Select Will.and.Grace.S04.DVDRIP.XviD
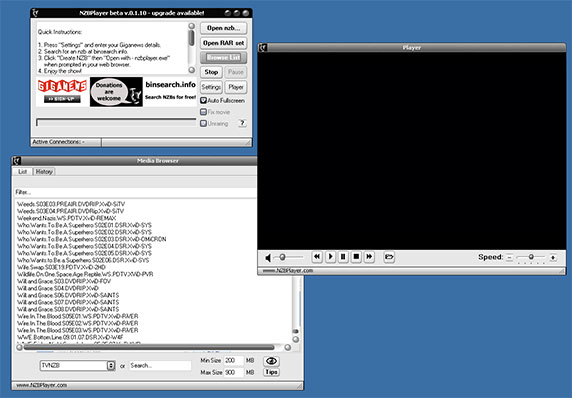 [x=58, y=288]
